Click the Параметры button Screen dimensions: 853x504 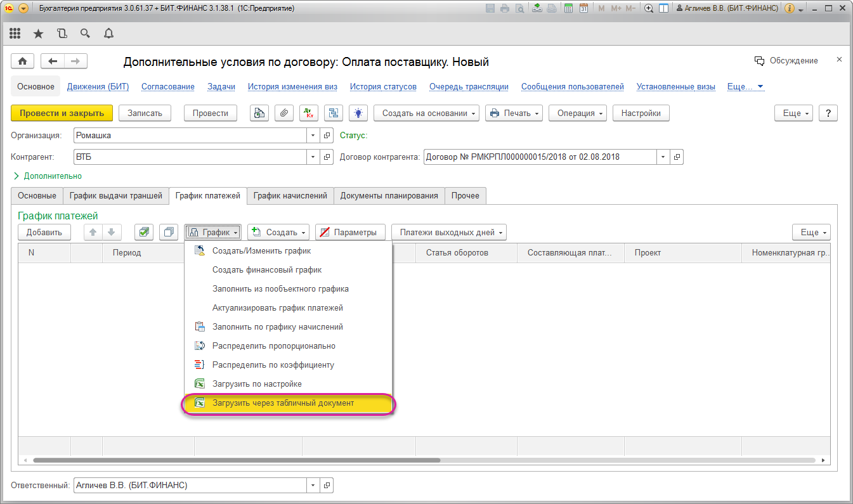[x=350, y=232]
